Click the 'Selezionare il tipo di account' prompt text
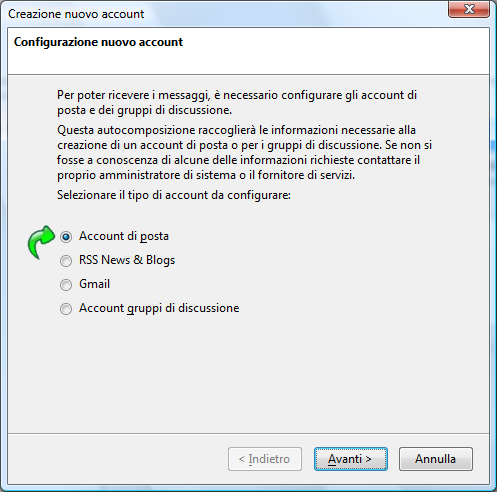Screen dimensions: 497x492 [x=174, y=195]
